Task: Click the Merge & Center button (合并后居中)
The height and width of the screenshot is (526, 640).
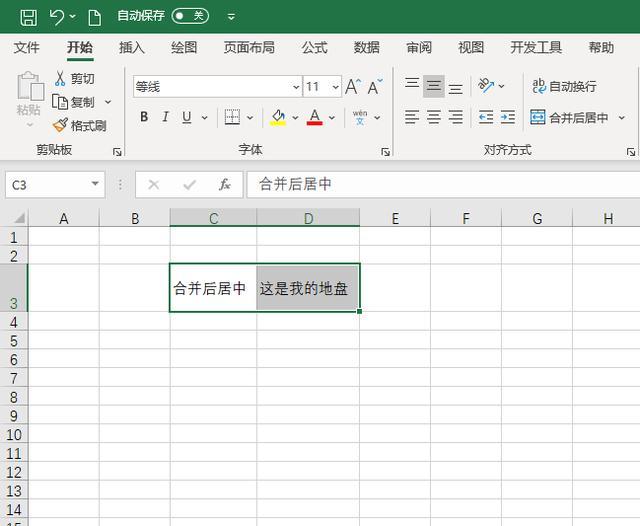Action: [x=569, y=117]
